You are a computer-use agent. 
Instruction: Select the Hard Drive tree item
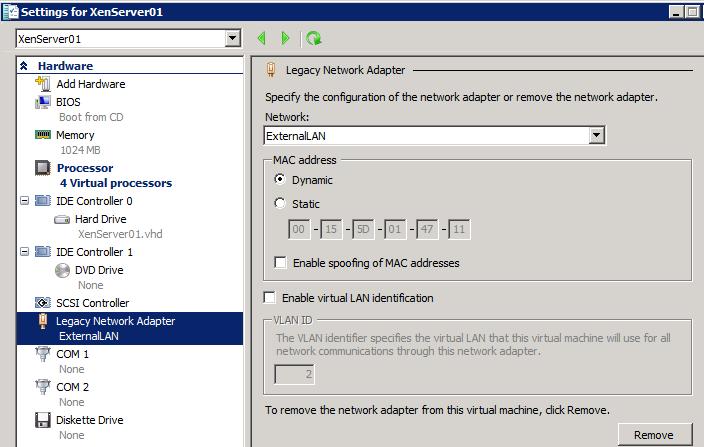click(101, 219)
